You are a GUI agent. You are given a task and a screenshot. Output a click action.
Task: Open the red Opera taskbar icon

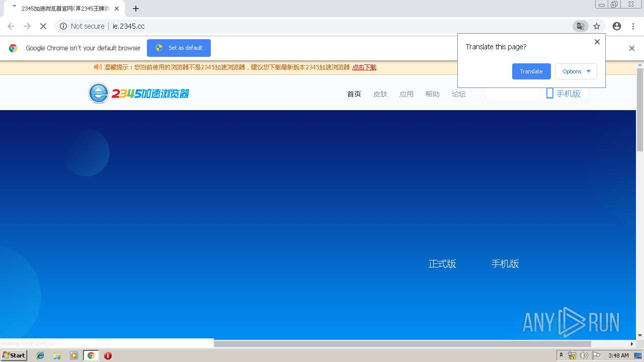point(108,355)
